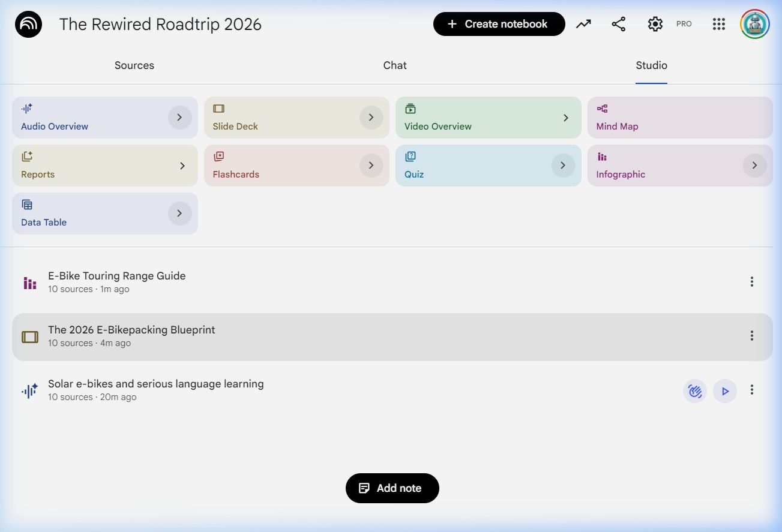Open the settings gear icon
This screenshot has height=532, width=782.
[x=655, y=24]
